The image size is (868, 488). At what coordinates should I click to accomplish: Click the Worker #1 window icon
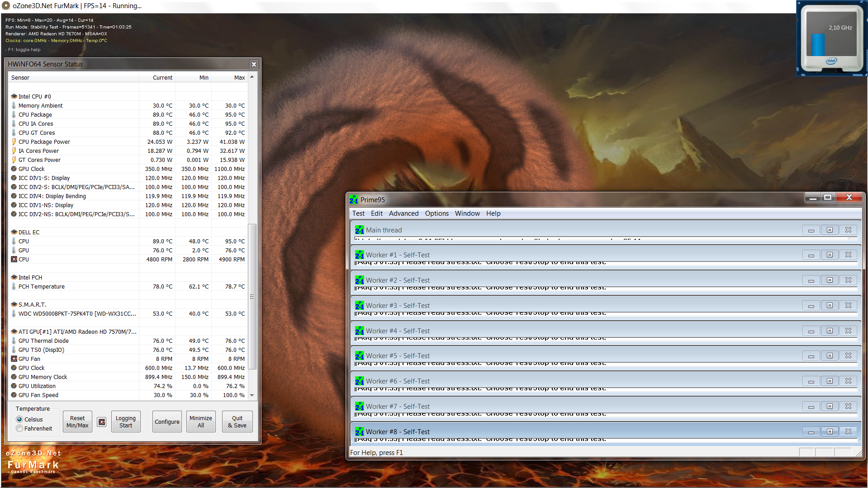point(360,255)
